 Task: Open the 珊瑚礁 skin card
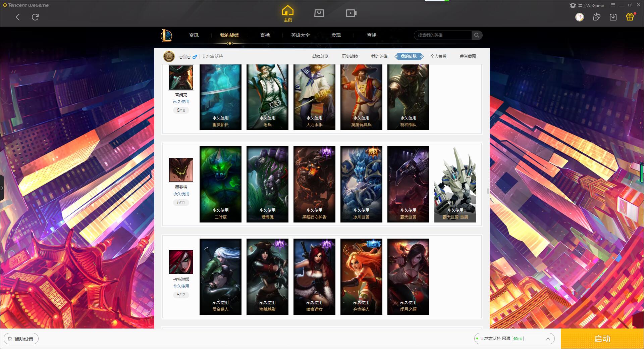[x=267, y=184]
